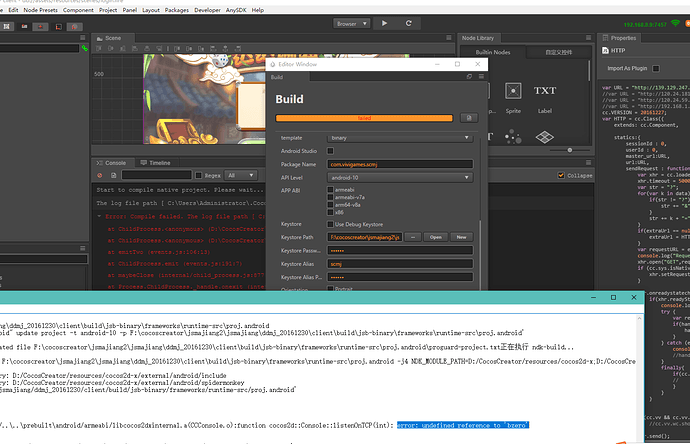
Task: Open the Scene panel hamburger menu
Action: tap(448, 38)
